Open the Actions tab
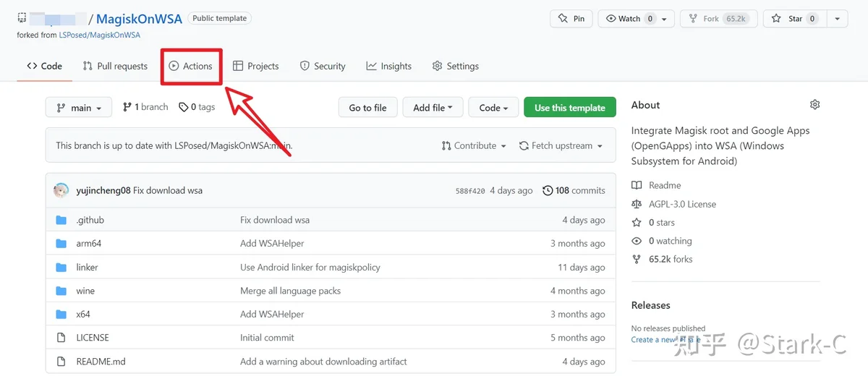The image size is (868, 379). tap(191, 66)
